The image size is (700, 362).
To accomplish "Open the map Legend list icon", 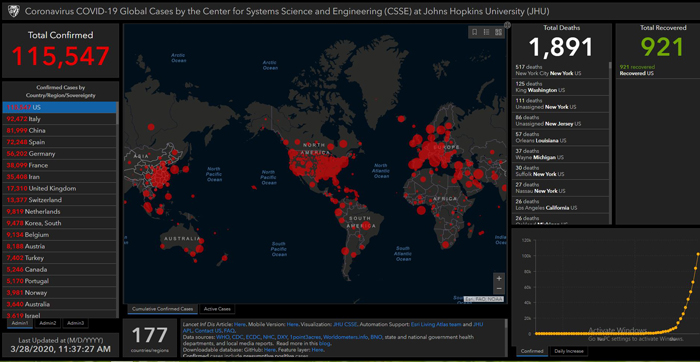I will 487,32.
